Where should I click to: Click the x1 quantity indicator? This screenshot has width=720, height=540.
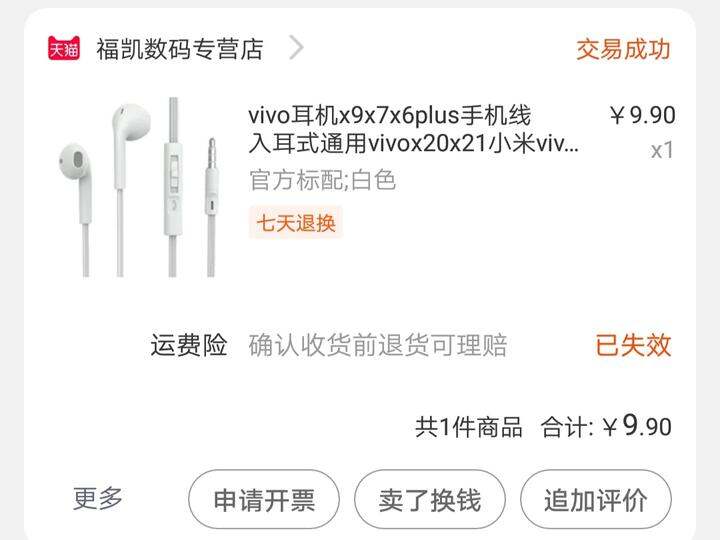click(x=662, y=151)
